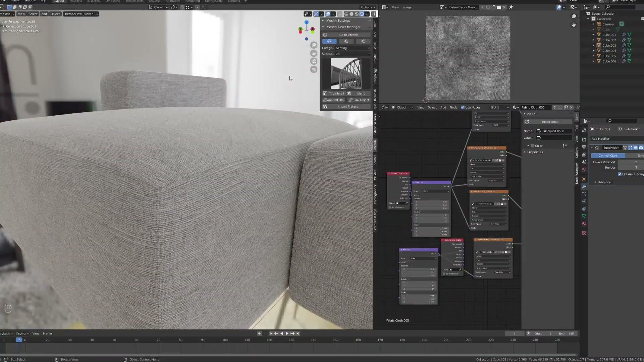Duplicate Fabric Cloth.005 material icon
Viewport: 644px width, 362px height.
[x=566, y=108]
